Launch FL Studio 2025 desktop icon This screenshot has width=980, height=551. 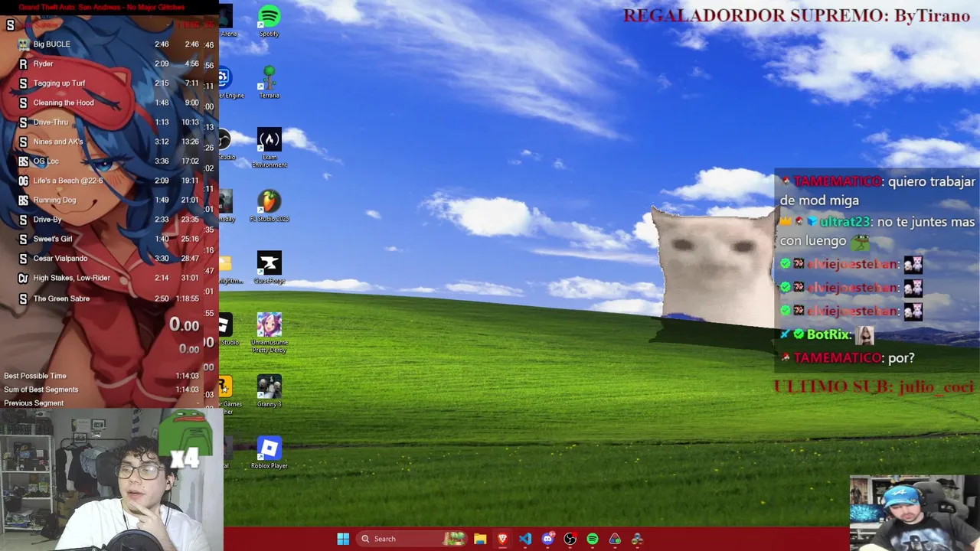coord(269,206)
